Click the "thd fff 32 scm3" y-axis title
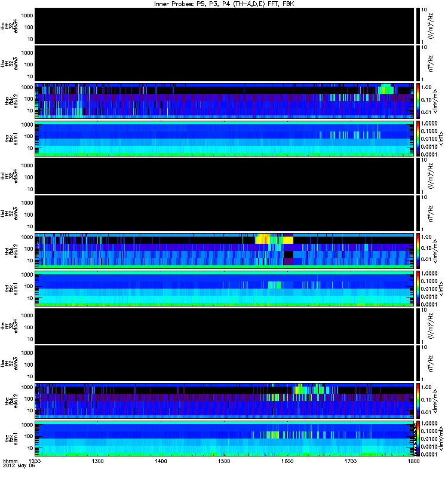Viewport: 448px width, 478px height. (x=9, y=213)
